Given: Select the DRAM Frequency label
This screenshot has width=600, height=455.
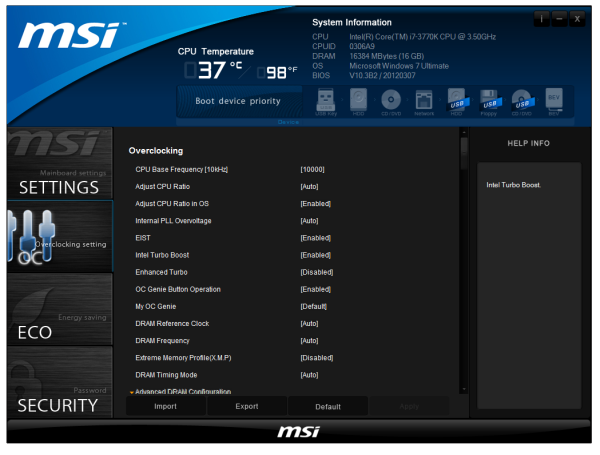Looking at the screenshot, I should pos(162,341).
